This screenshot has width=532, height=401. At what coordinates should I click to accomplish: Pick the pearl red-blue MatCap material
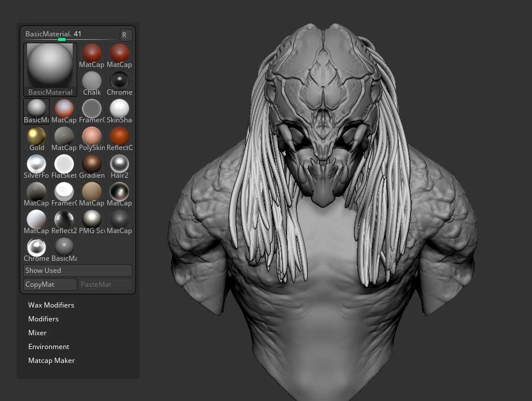(x=64, y=111)
